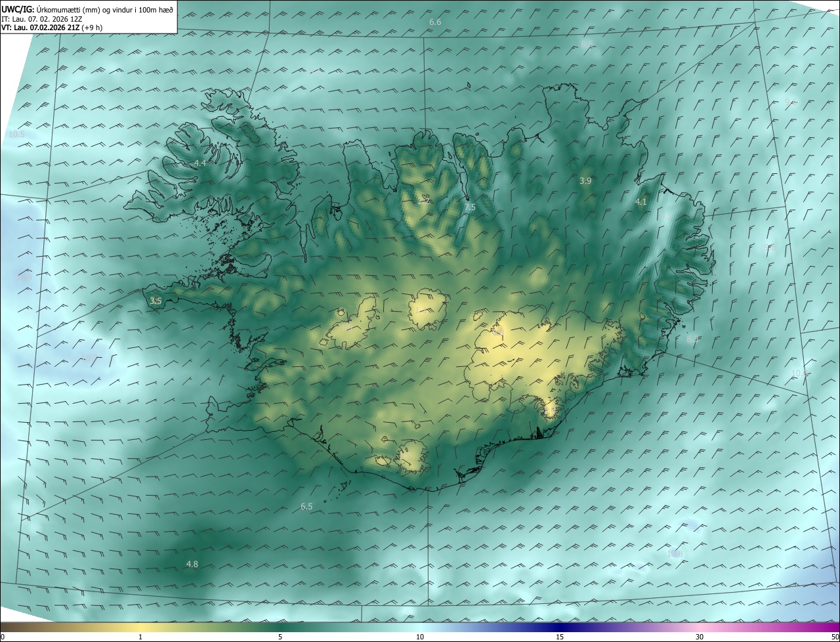Image resolution: width=840 pixels, height=642 pixels.
Task: Click the 10 tick label on the colour scale
Action: click(420, 637)
